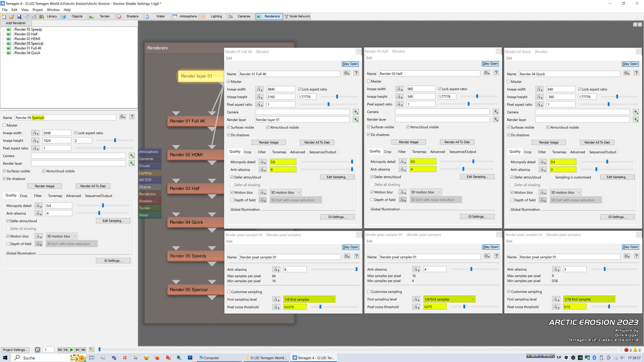Open Quality tab in Render 03 Half

click(x=375, y=152)
